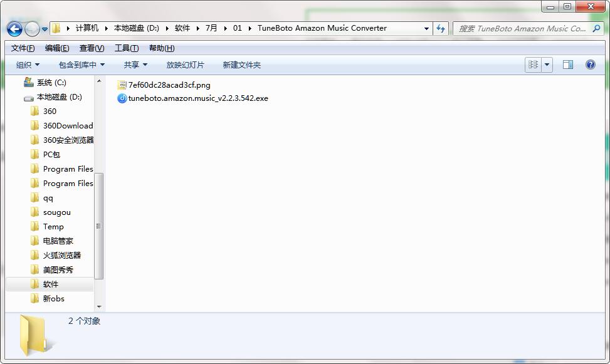Click the Temp folder icon
The width and height of the screenshot is (610, 364).
[x=34, y=226]
